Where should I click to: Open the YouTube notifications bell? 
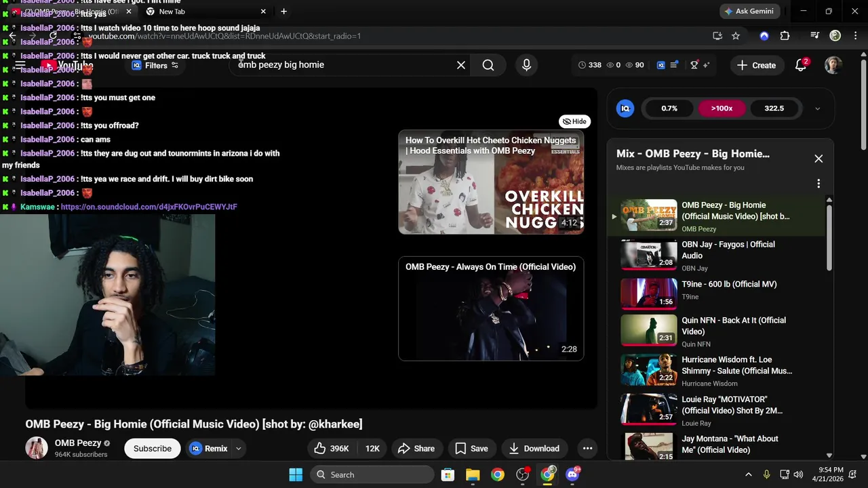pos(801,65)
